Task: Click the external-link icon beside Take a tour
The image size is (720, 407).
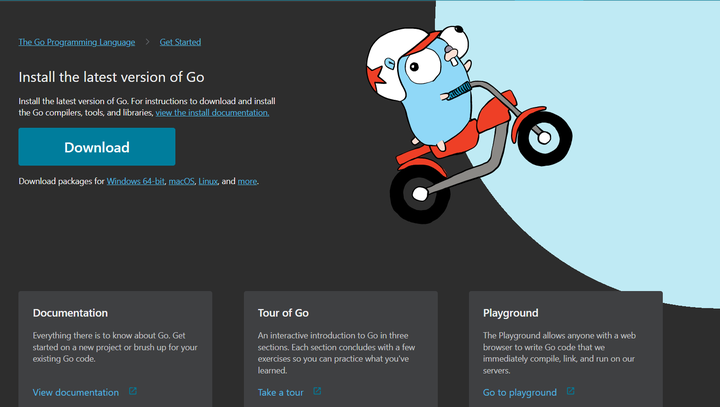Action: tap(317, 392)
